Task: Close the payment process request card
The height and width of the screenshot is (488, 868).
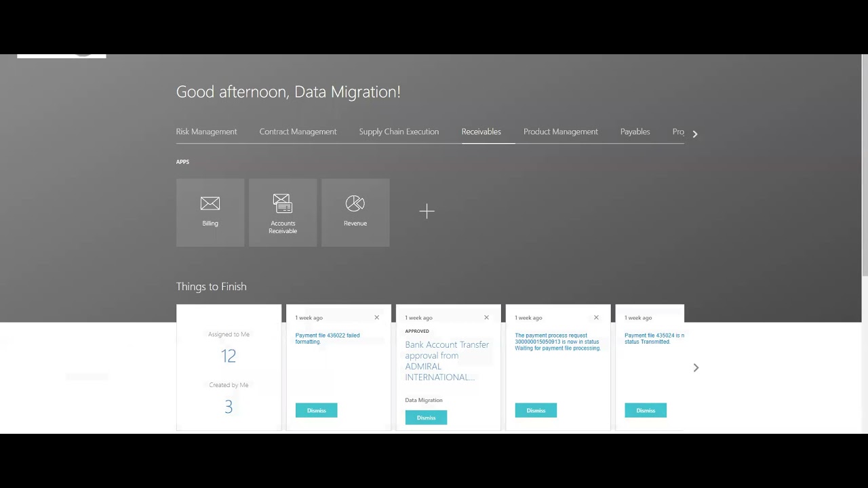Action: [596, 317]
